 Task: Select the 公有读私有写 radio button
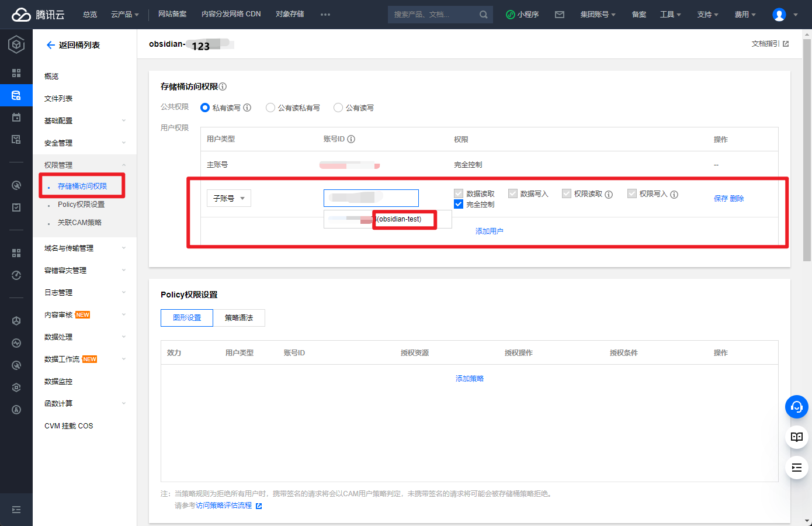[x=270, y=108]
